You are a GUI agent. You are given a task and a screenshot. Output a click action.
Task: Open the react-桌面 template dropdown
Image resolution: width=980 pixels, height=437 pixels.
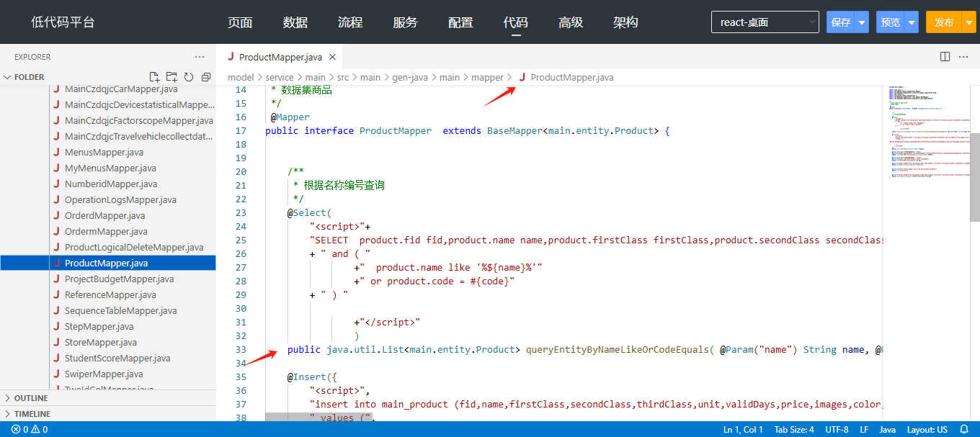[x=765, y=22]
